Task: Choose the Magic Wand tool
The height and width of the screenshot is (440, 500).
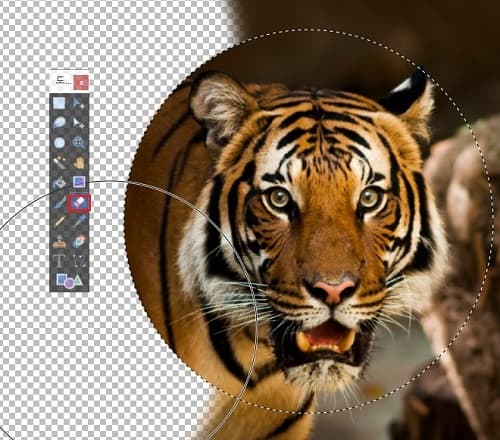Action: [59, 162]
